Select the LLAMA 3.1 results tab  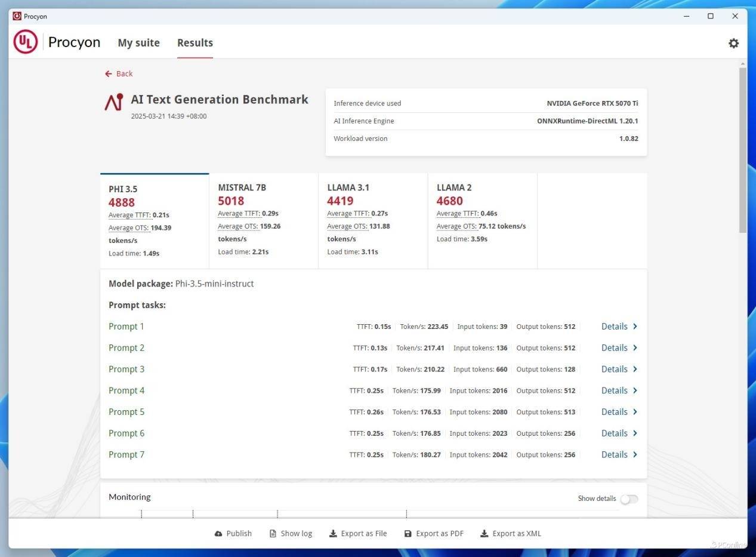pyautogui.click(x=372, y=220)
